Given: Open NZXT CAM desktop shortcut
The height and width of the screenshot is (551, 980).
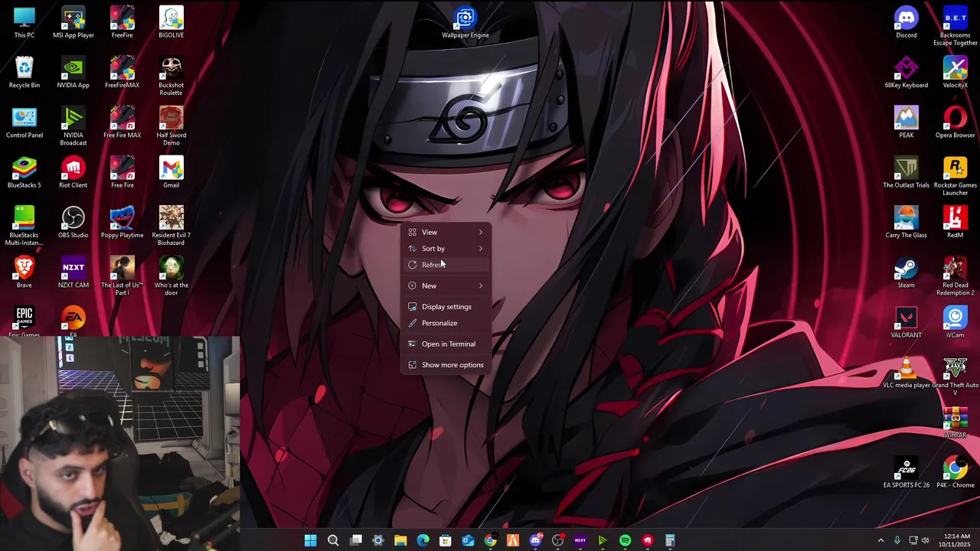Looking at the screenshot, I should coord(73,272).
